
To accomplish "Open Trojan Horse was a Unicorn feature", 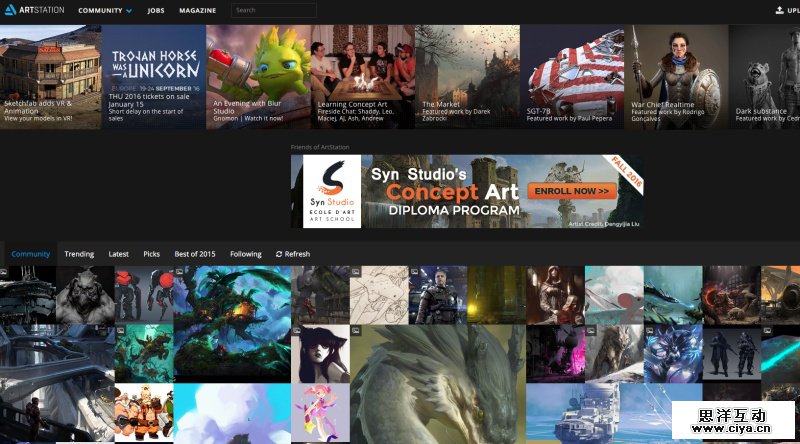I will 154,77.
